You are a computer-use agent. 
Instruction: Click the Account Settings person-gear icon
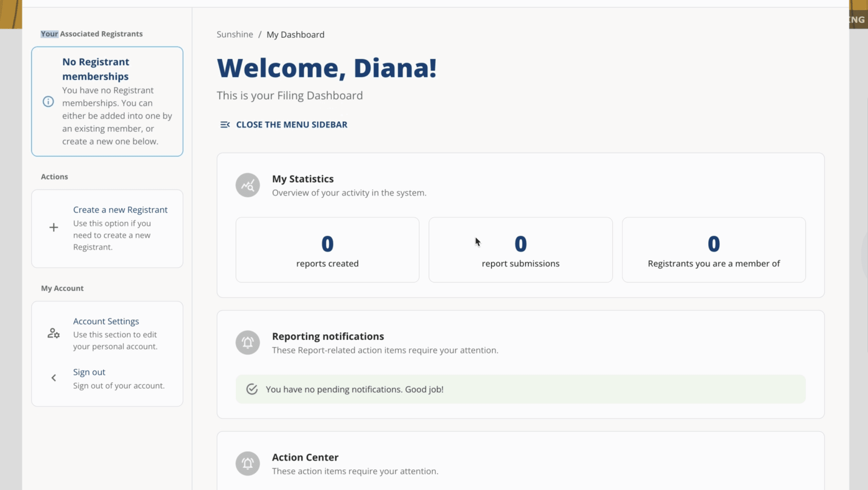coord(54,333)
